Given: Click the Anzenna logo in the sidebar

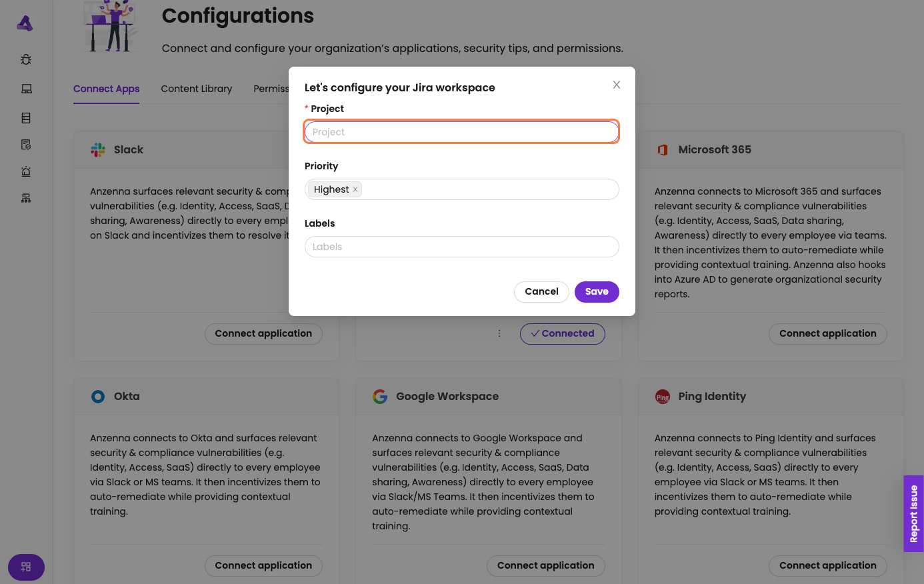Looking at the screenshot, I should click(x=25, y=24).
